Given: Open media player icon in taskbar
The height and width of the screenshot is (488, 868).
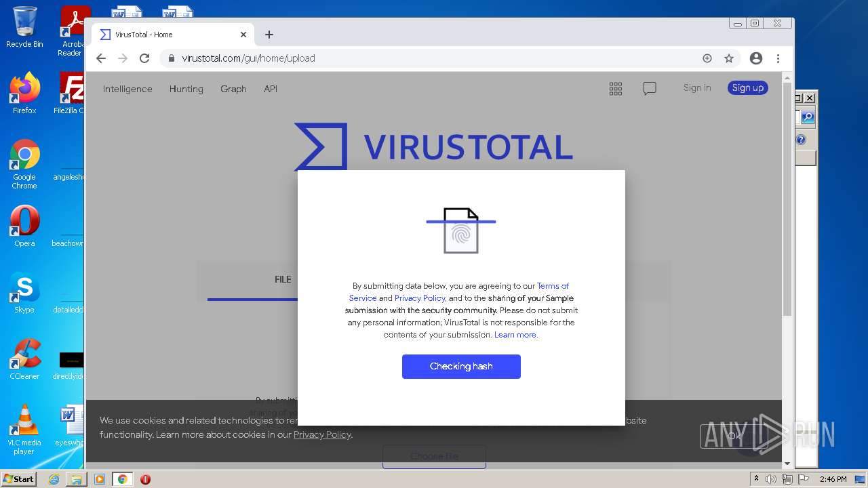Looking at the screenshot, I should point(100,479).
